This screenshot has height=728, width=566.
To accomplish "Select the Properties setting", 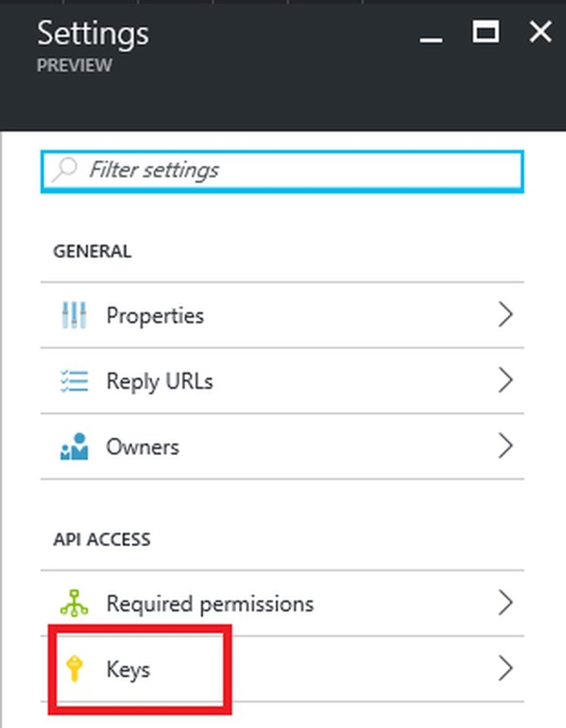I will tap(155, 315).
